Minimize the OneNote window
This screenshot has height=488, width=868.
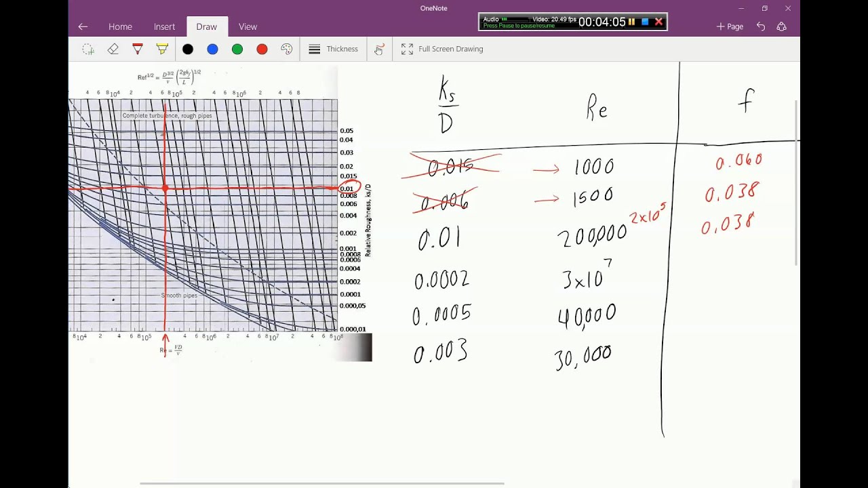click(x=741, y=8)
